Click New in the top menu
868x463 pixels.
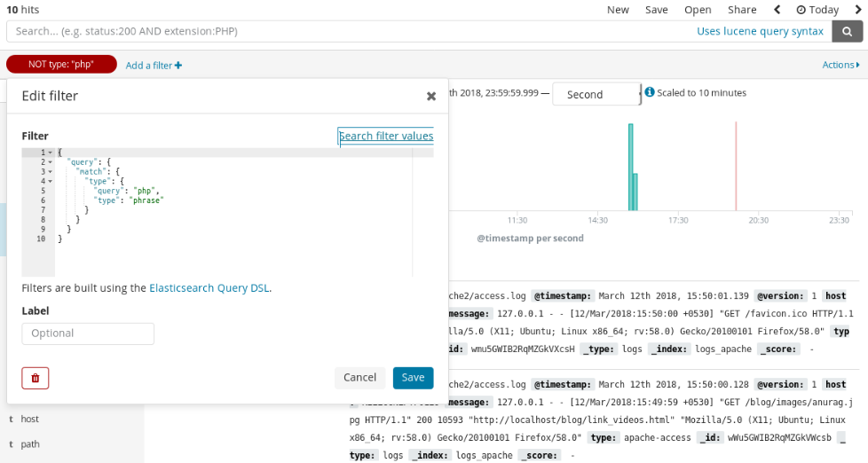[618, 10]
